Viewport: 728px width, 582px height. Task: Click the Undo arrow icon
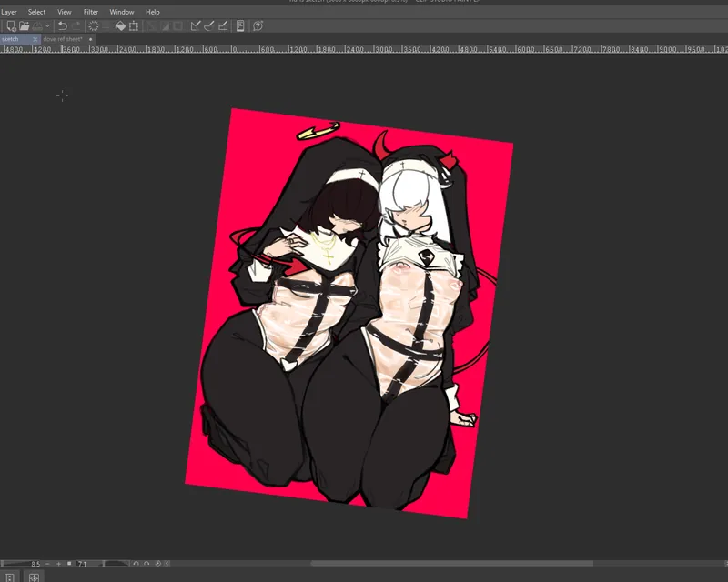coord(63,26)
